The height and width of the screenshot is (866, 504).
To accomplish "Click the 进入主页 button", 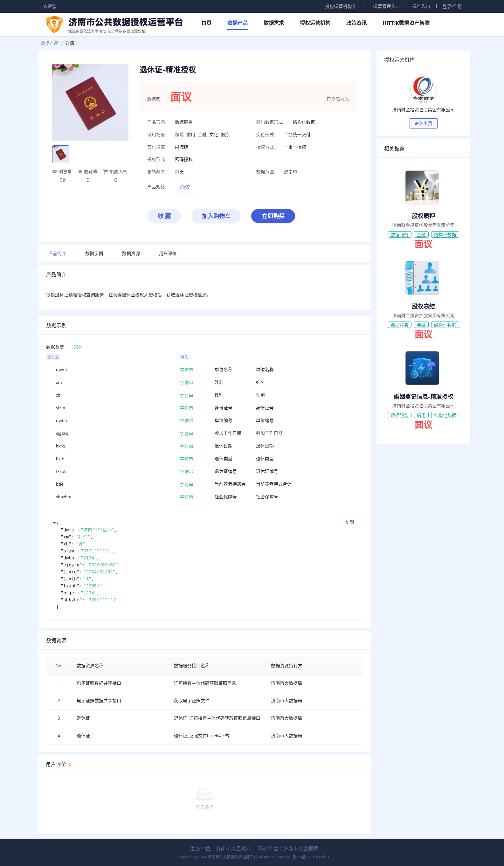I will (423, 123).
